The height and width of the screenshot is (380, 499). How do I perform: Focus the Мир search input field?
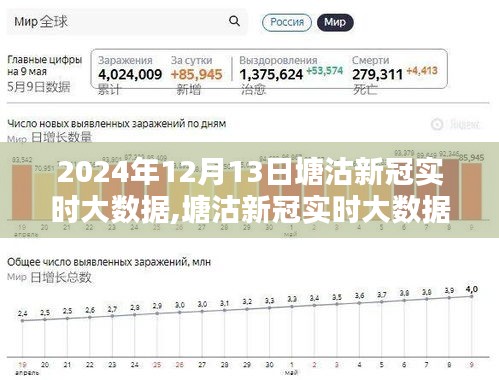point(127,22)
